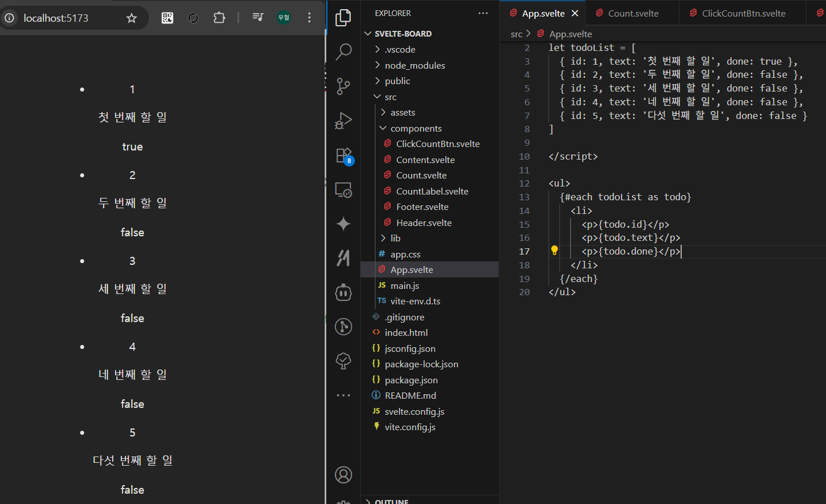
Task: Switch to the App.svelte tab
Action: coord(544,13)
